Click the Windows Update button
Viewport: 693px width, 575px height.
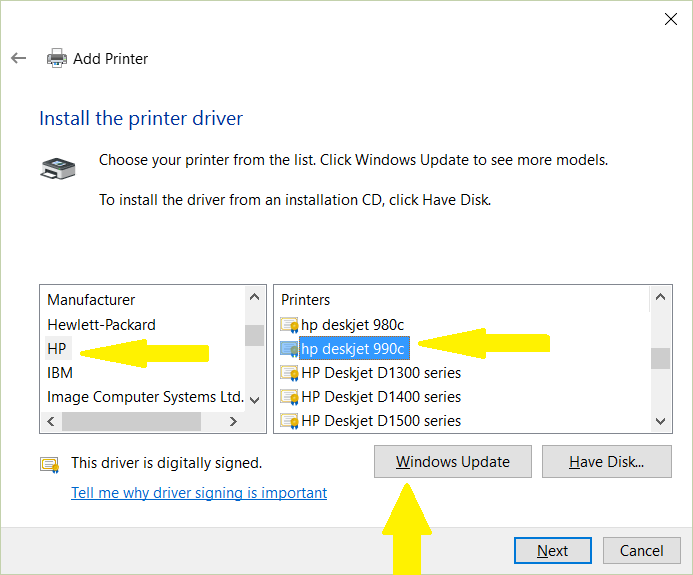(453, 461)
